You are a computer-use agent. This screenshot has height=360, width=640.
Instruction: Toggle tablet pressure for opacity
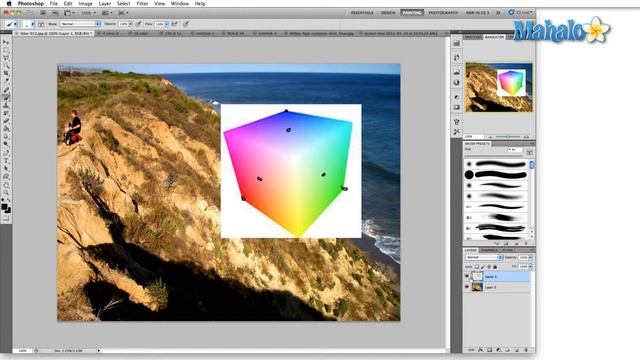click(139, 24)
